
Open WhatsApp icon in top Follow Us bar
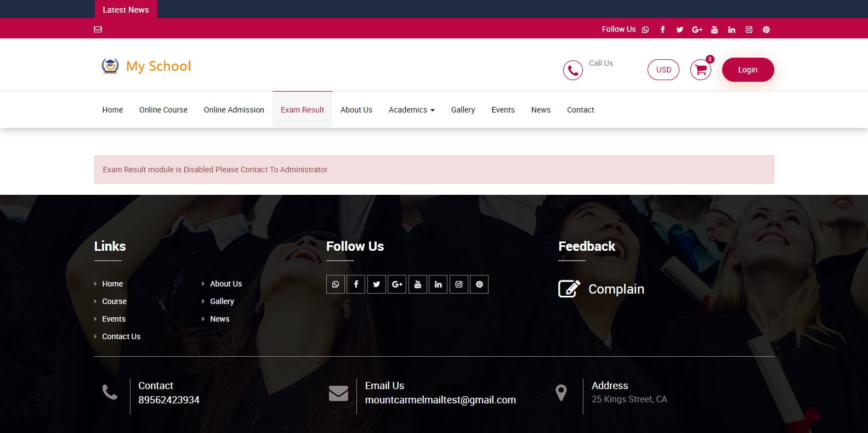click(645, 30)
